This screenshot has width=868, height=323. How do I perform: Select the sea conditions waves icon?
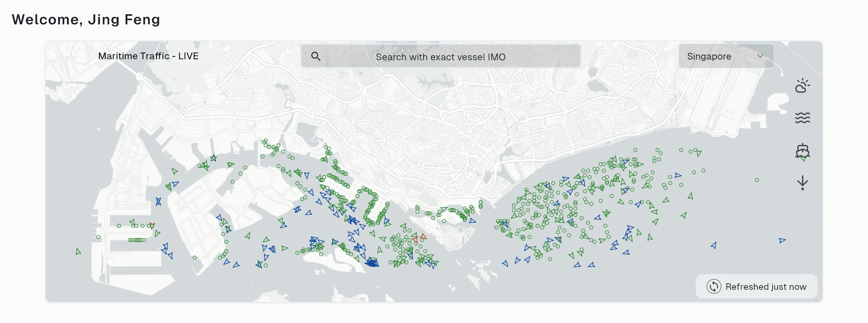pos(803,118)
